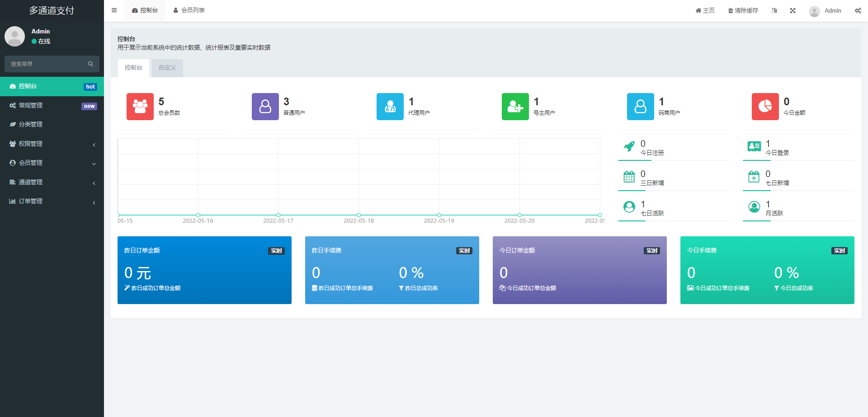Image resolution: width=868 pixels, height=417 pixels.
Task: Open the 会员列表 top tab
Action: tap(189, 10)
